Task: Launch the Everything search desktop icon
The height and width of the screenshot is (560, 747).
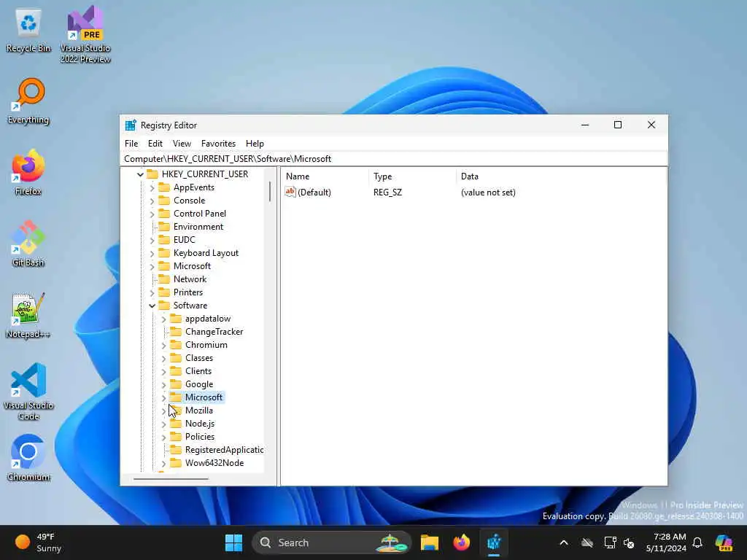Action: point(28,101)
